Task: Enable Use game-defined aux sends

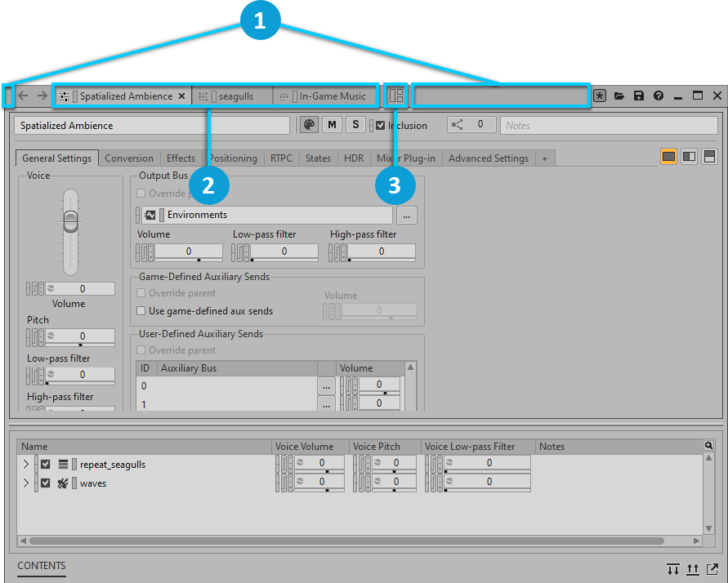Action: tap(141, 311)
